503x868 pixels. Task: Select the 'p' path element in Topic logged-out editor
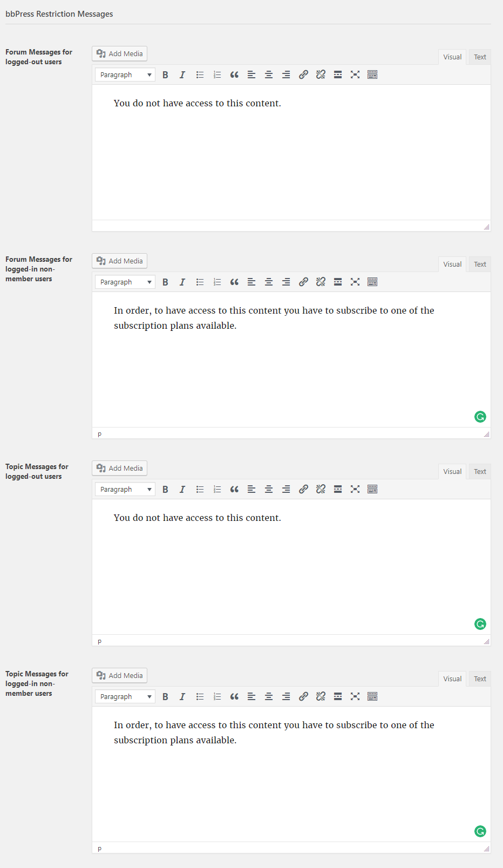[x=99, y=641]
